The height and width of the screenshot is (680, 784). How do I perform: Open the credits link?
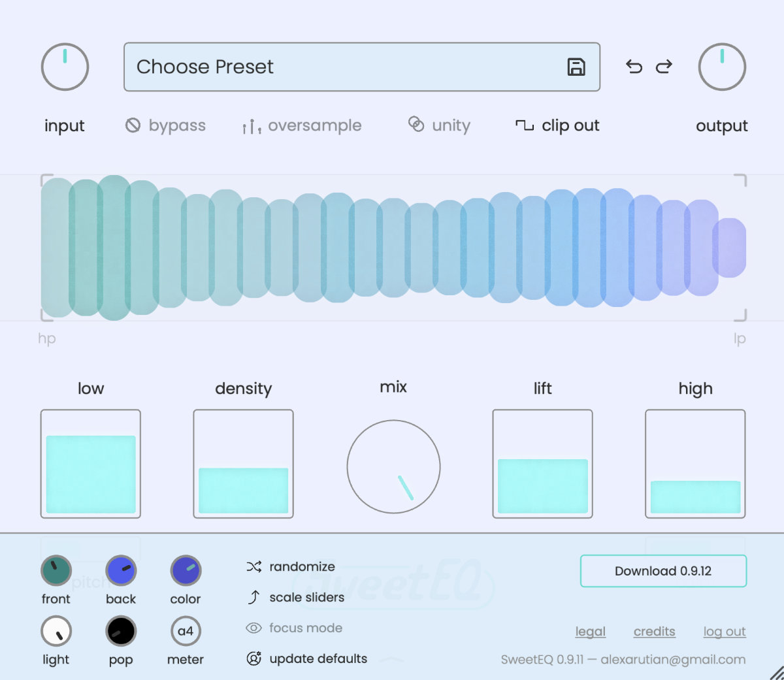pyautogui.click(x=654, y=632)
